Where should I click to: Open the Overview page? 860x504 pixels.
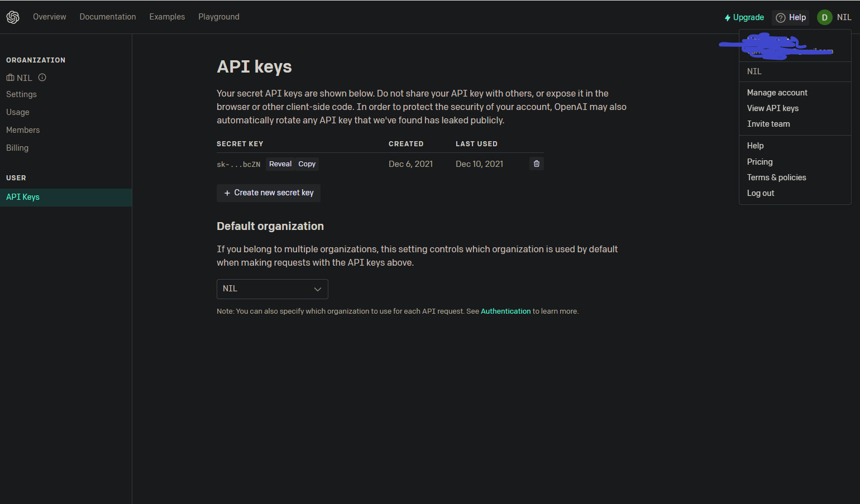[x=50, y=17]
